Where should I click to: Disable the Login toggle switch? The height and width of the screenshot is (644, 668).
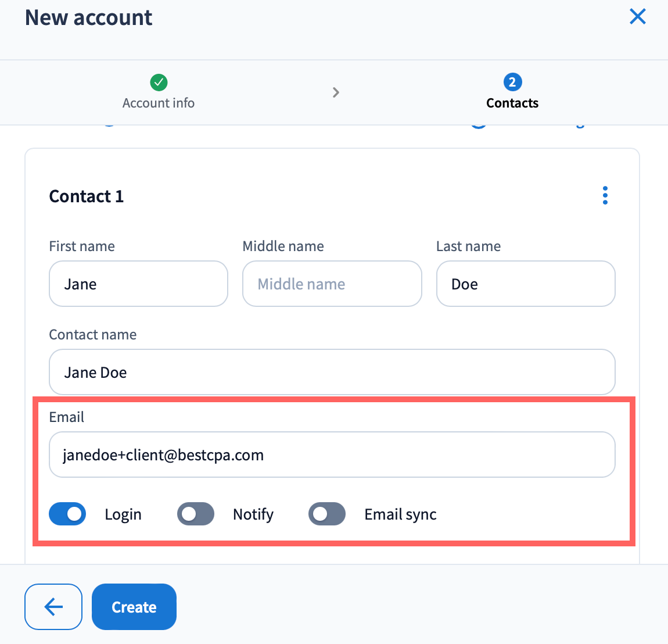pyautogui.click(x=67, y=514)
